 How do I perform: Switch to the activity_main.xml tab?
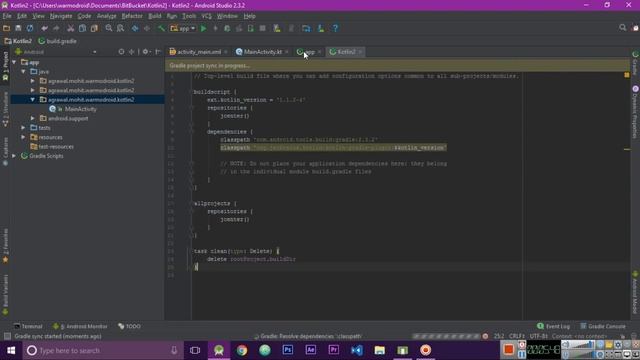(198, 52)
